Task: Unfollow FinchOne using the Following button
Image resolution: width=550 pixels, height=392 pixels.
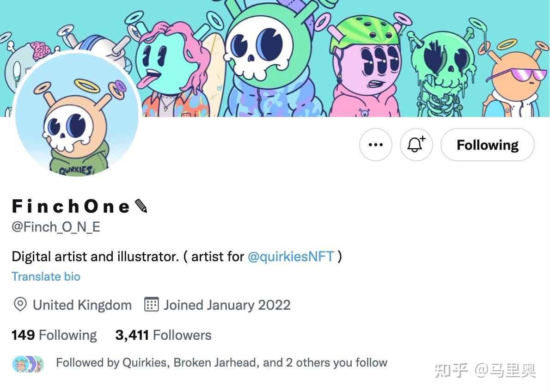Action: 487,145
